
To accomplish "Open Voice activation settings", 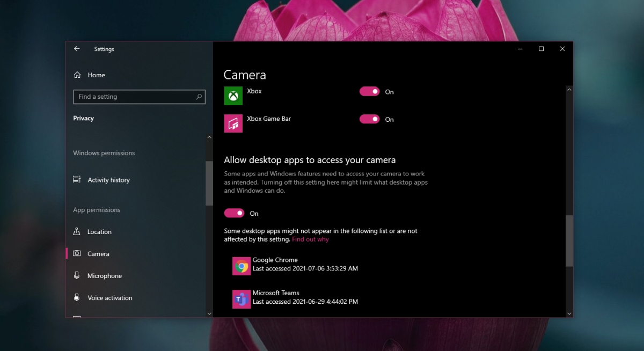I will coord(110,298).
